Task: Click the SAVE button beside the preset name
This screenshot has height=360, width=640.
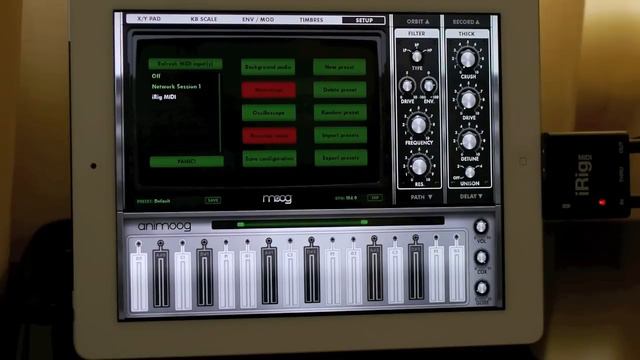Action: [213, 200]
